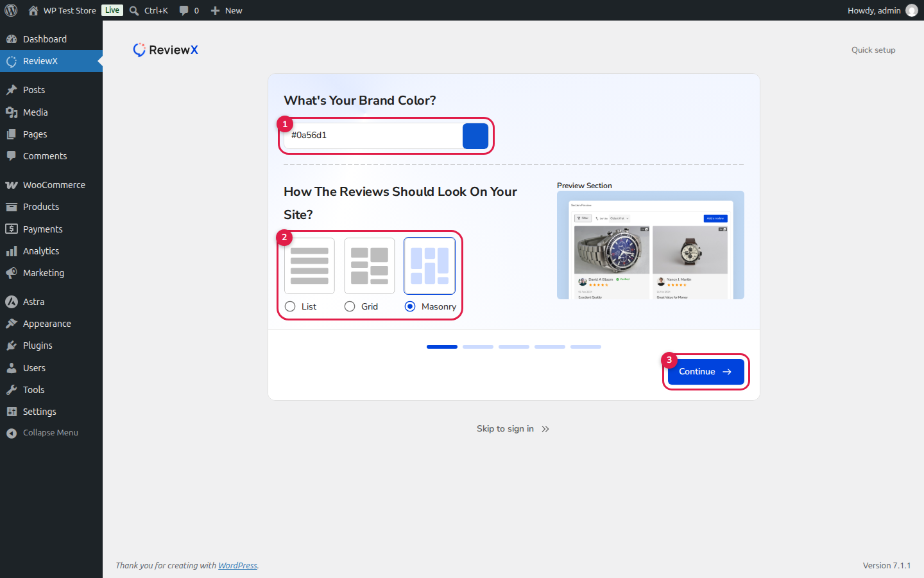Open the comments bubble icon in admin bar
924x578 pixels.
pyautogui.click(x=184, y=10)
